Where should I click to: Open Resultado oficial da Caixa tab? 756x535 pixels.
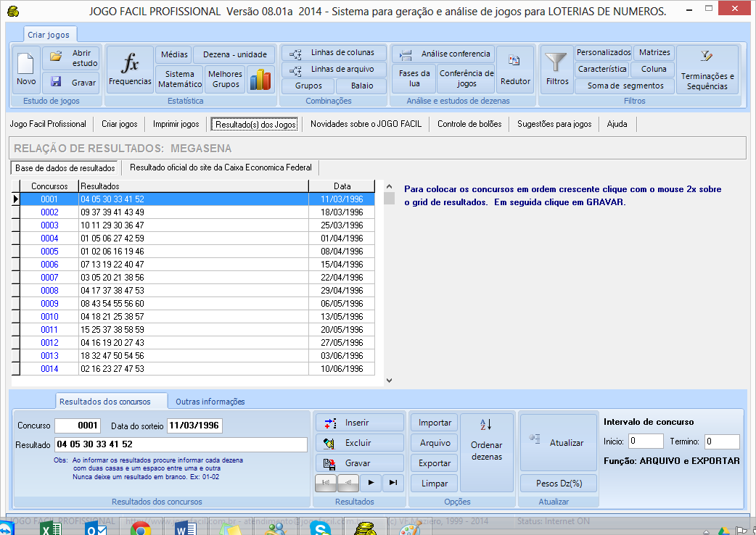tap(220, 167)
